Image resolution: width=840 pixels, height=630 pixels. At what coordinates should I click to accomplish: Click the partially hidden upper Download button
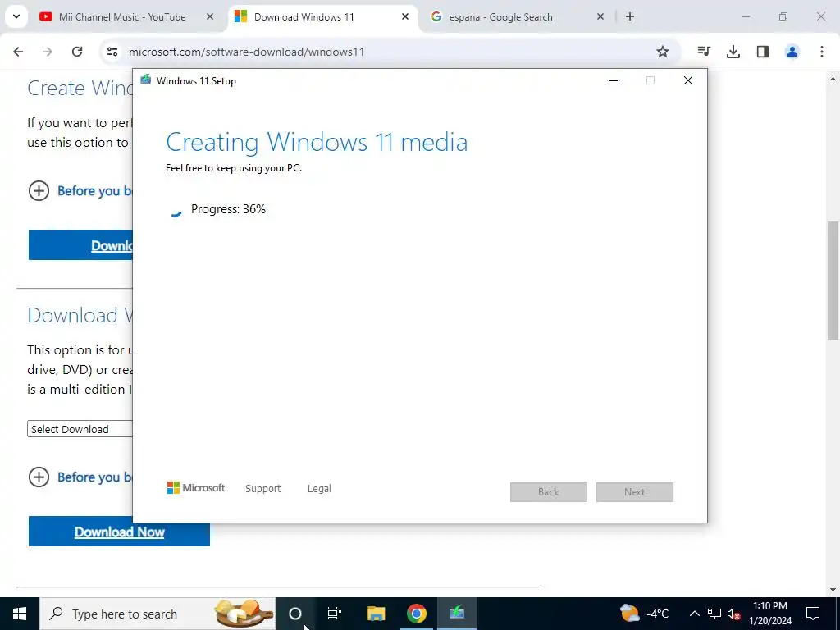coord(80,245)
